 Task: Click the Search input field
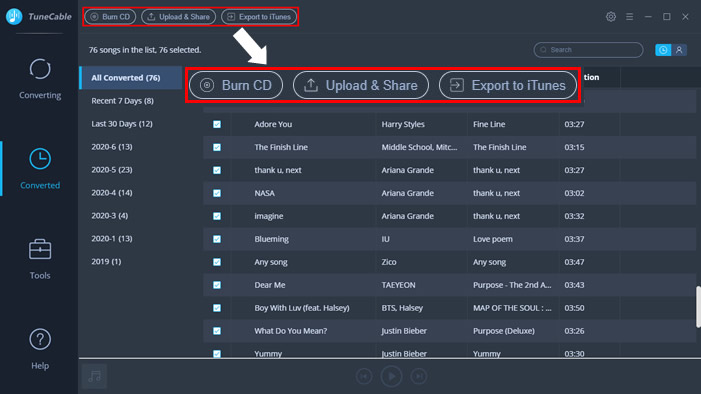click(x=588, y=50)
